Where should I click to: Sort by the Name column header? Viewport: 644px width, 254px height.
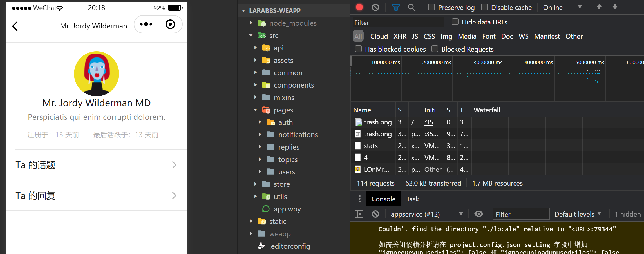pyautogui.click(x=373, y=110)
